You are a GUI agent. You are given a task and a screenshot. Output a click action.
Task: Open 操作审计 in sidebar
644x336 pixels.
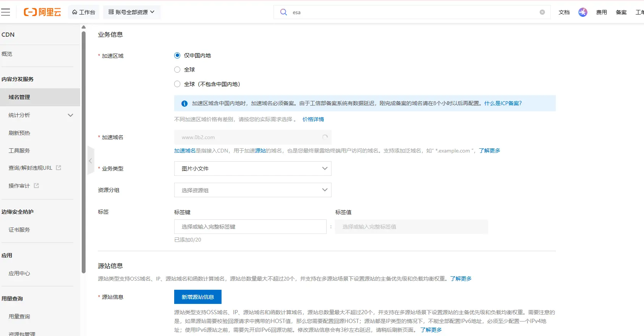tap(19, 186)
